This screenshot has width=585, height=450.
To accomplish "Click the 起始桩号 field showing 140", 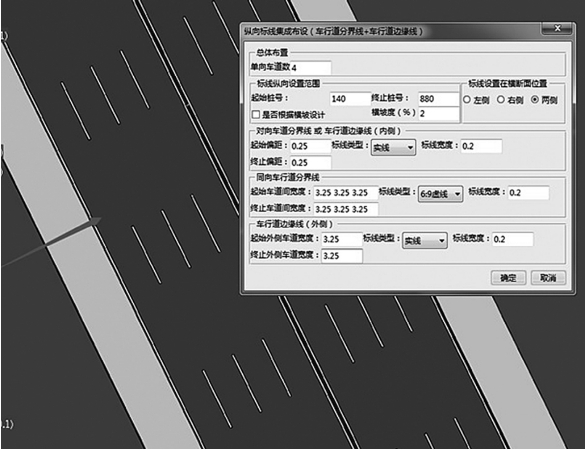I will click(x=350, y=99).
